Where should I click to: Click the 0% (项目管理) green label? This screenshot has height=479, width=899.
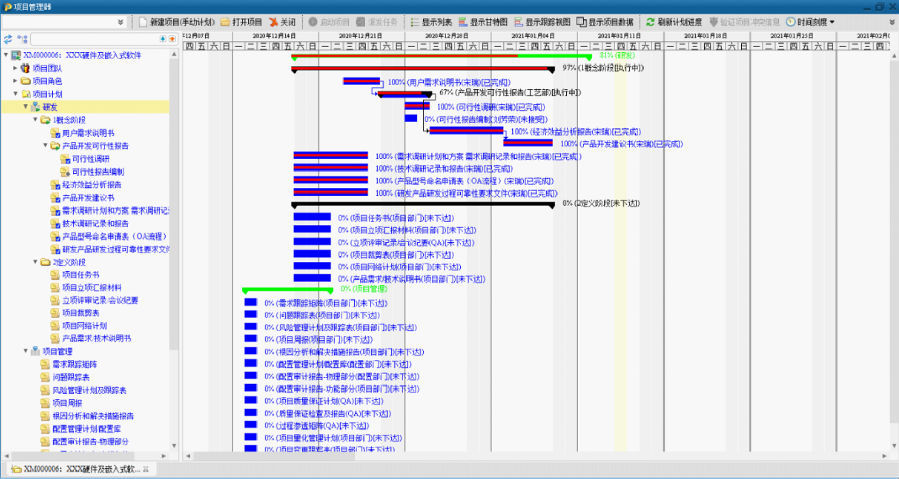(x=363, y=289)
